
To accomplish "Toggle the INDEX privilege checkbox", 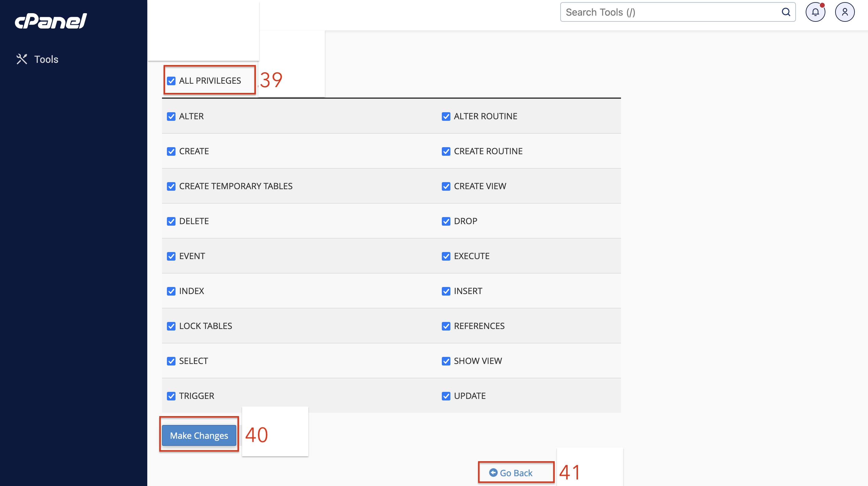I will pyautogui.click(x=171, y=291).
